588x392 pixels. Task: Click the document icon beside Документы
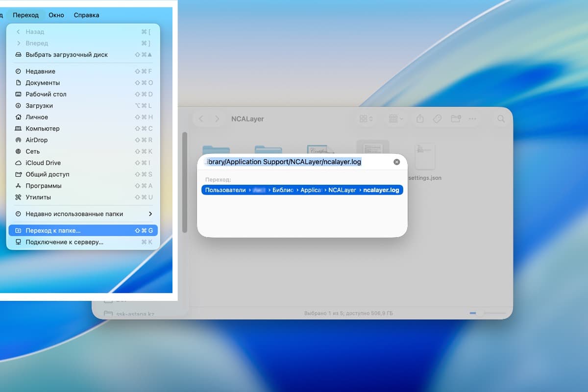pyautogui.click(x=18, y=83)
